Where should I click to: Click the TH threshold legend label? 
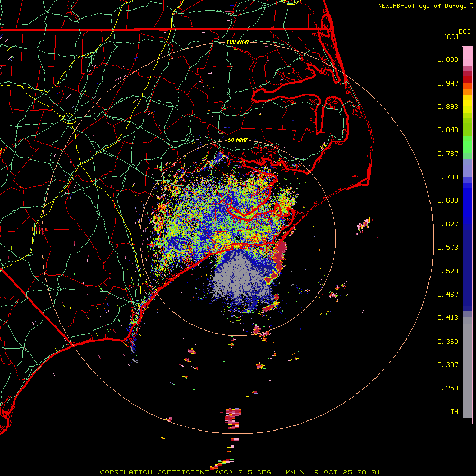click(x=454, y=412)
